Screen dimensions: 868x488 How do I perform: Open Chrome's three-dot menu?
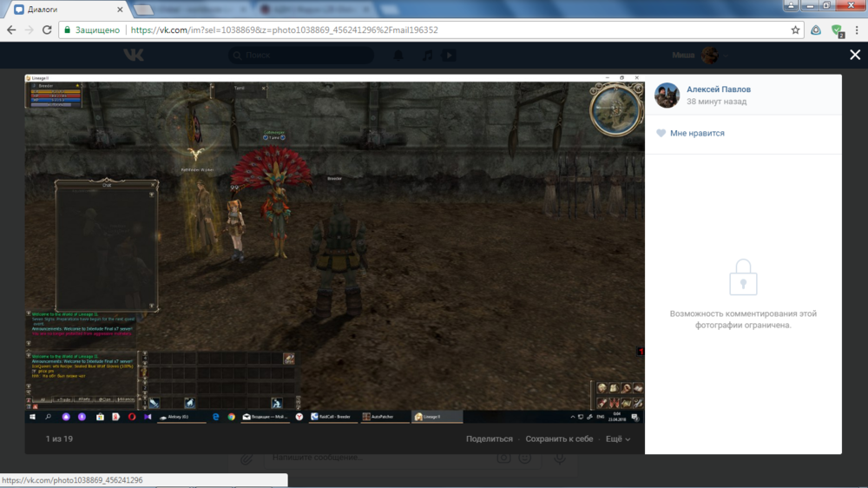click(856, 30)
